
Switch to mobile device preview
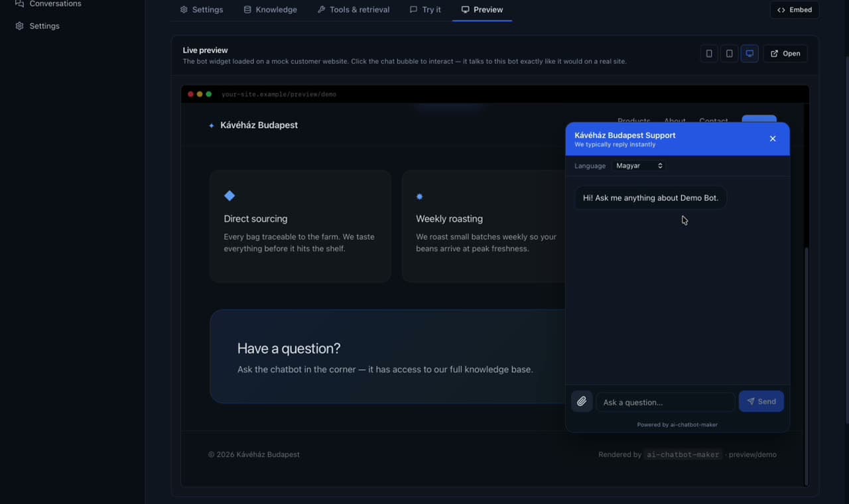[x=709, y=54]
